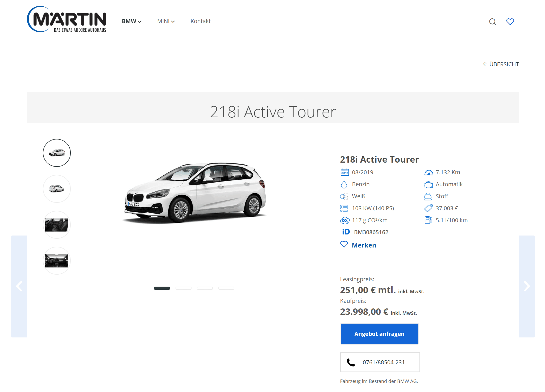This screenshot has height=392, width=545.
Task: Expand the BMW dropdown menu
Action: (132, 21)
